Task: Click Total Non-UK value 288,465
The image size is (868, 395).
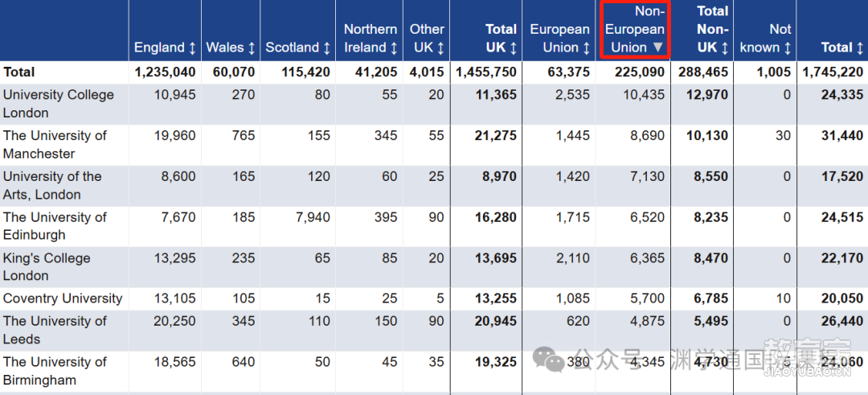Action: point(703,72)
